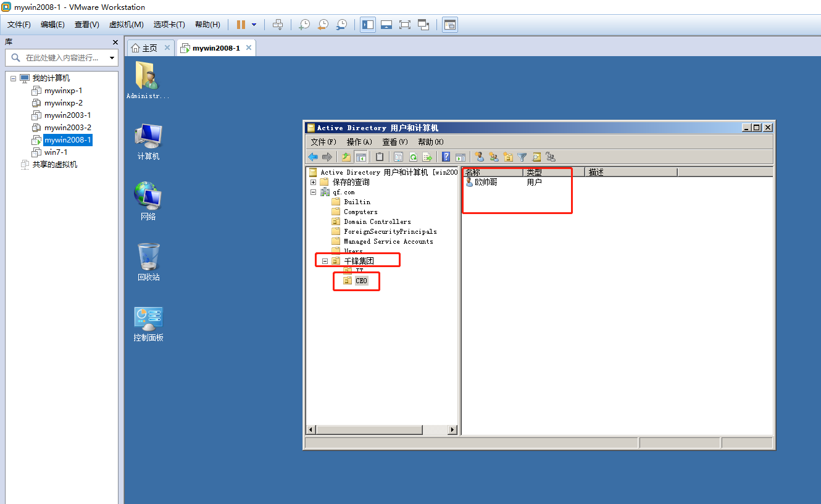Select mywin2003-2 in the library

click(67, 128)
